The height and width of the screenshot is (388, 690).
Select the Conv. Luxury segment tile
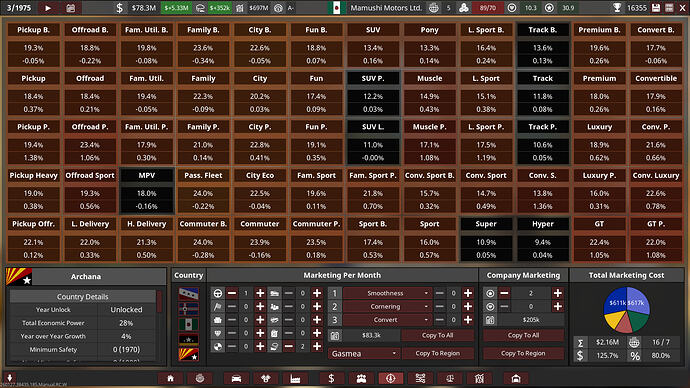click(656, 191)
